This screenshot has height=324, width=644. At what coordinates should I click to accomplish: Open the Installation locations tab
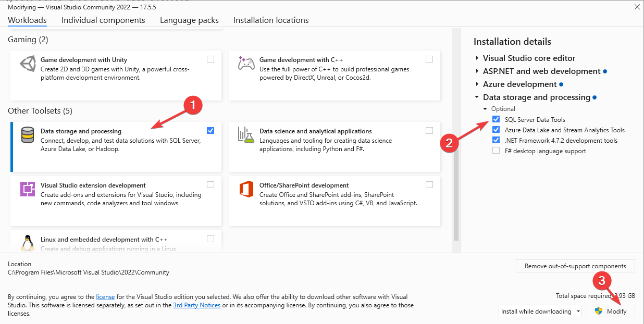[x=271, y=20]
